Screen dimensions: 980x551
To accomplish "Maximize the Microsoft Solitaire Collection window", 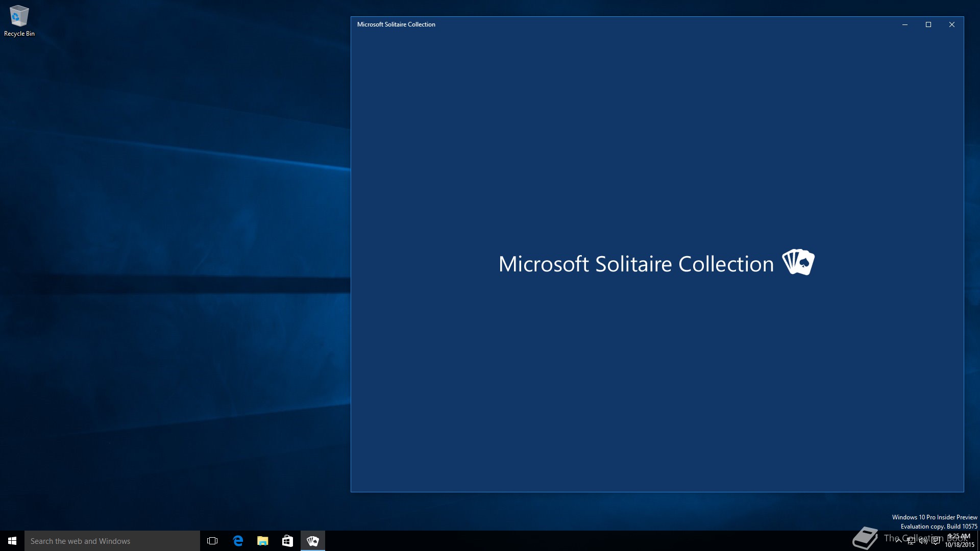I will pos(928,24).
